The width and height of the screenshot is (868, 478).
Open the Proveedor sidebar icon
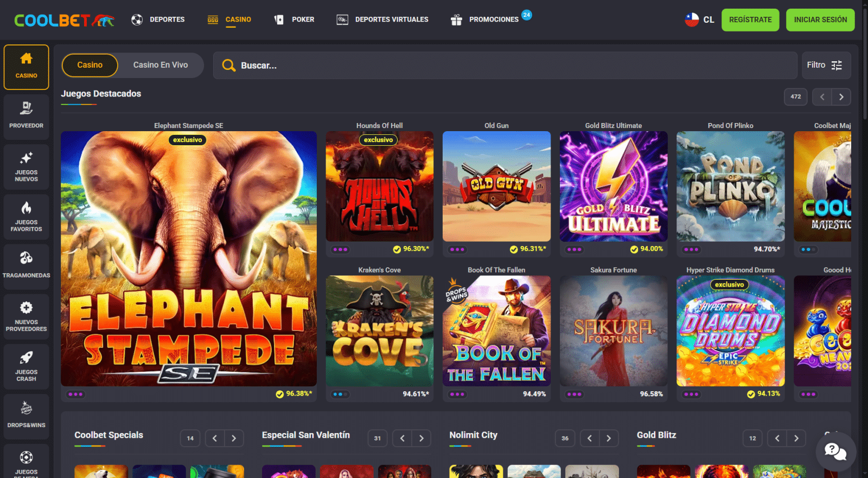pos(27,117)
